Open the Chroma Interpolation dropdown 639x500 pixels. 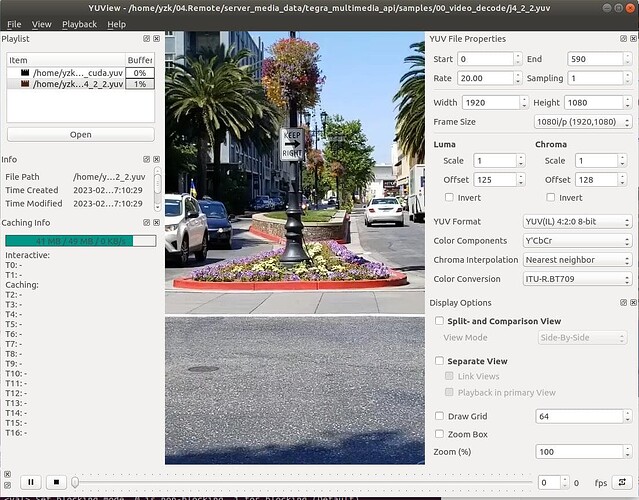pos(577,260)
